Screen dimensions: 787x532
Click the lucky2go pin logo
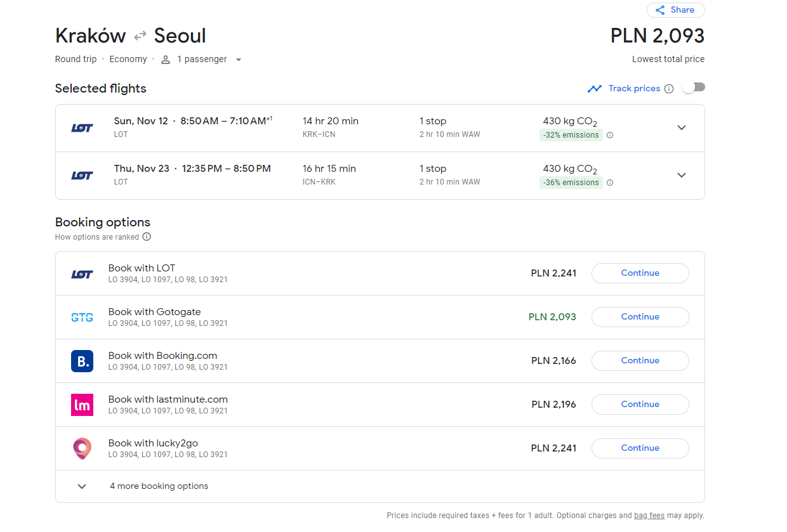tap(82, 448)
